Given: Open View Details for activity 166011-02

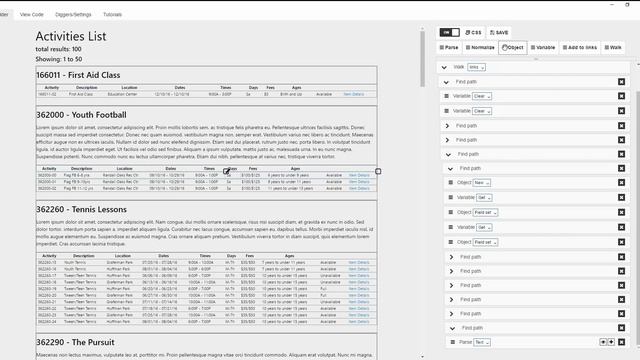Looking at the screenshot, I should tap(354, 94).
